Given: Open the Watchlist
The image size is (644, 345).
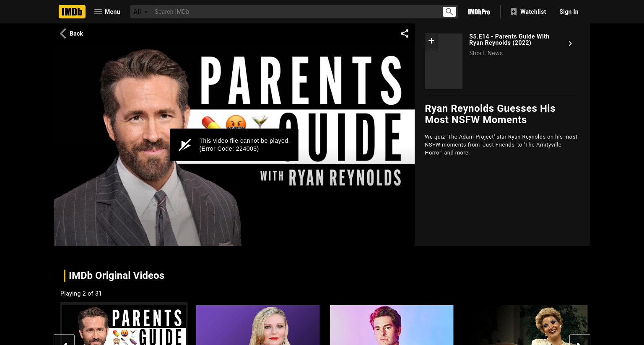Looking at the screenshot, I should pos(528,12).
